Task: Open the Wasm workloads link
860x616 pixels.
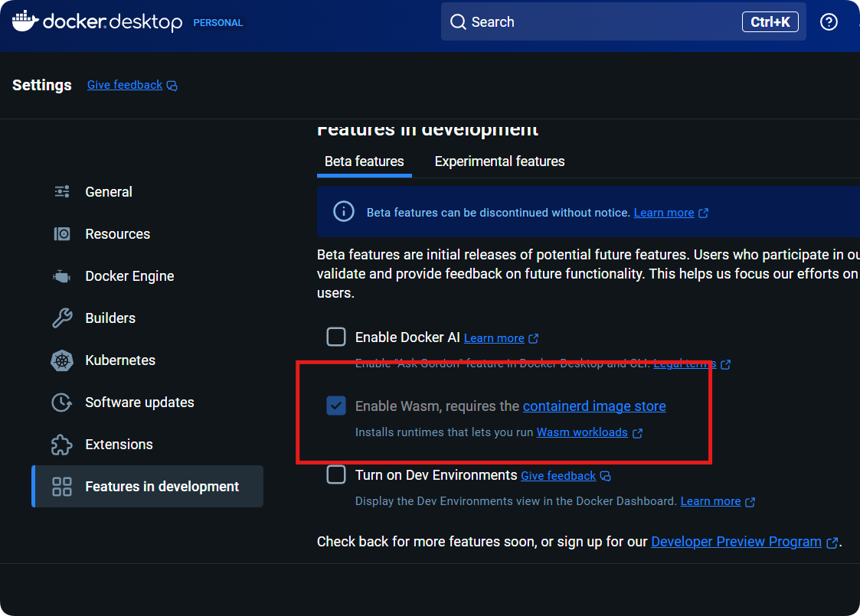Action: coord(582,432)
